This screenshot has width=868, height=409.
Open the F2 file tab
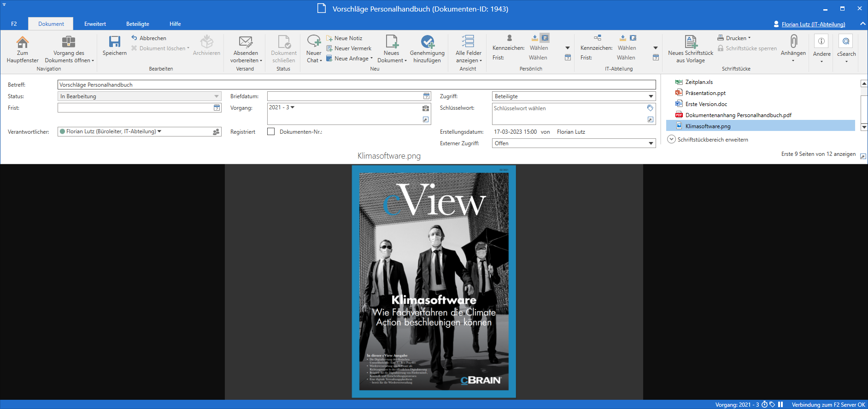click(14, 24)
